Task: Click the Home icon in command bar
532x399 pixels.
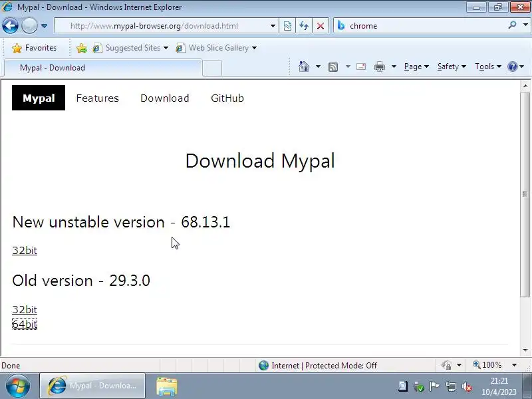Action: point(304,66)
